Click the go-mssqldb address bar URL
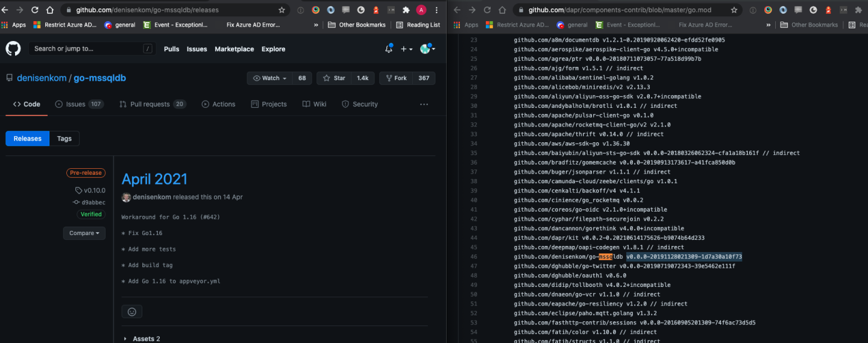 click(148, 10)
